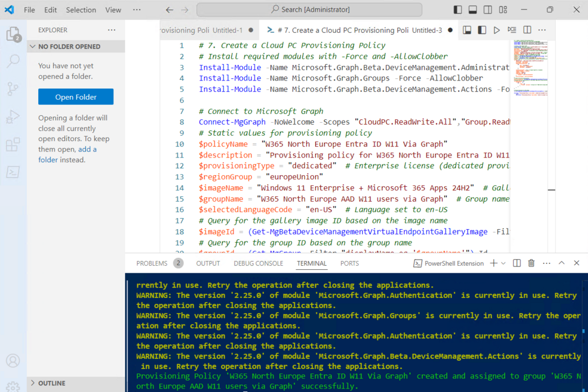Create a new terminal with plus icon
Viewport: 588px width, 392px height.
[493, 263]
